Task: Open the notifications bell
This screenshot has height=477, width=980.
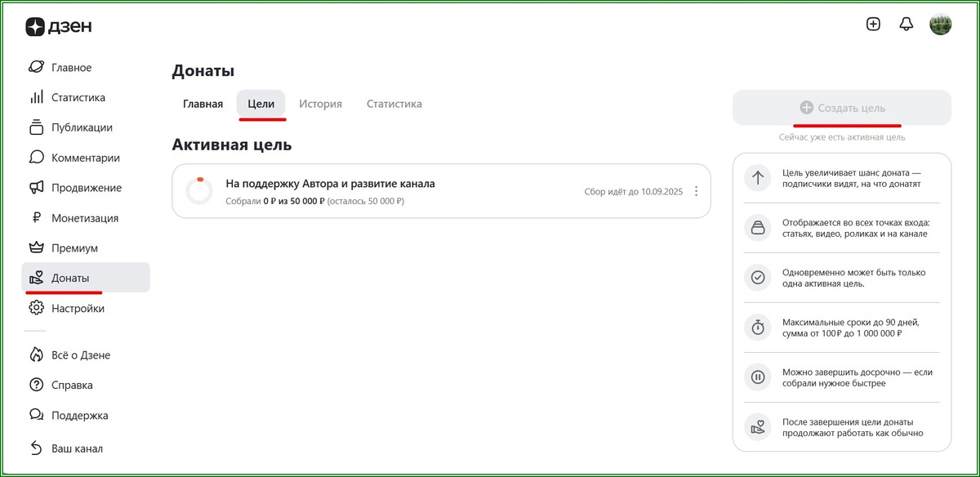Action: [906, 25]
